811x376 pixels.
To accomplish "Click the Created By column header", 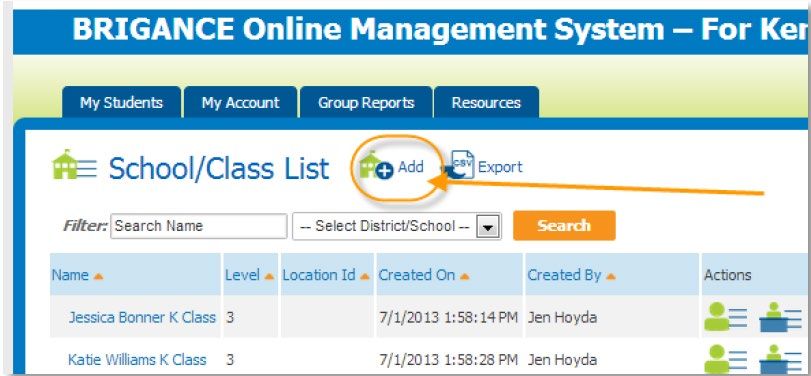I will [x=611, y=275].
